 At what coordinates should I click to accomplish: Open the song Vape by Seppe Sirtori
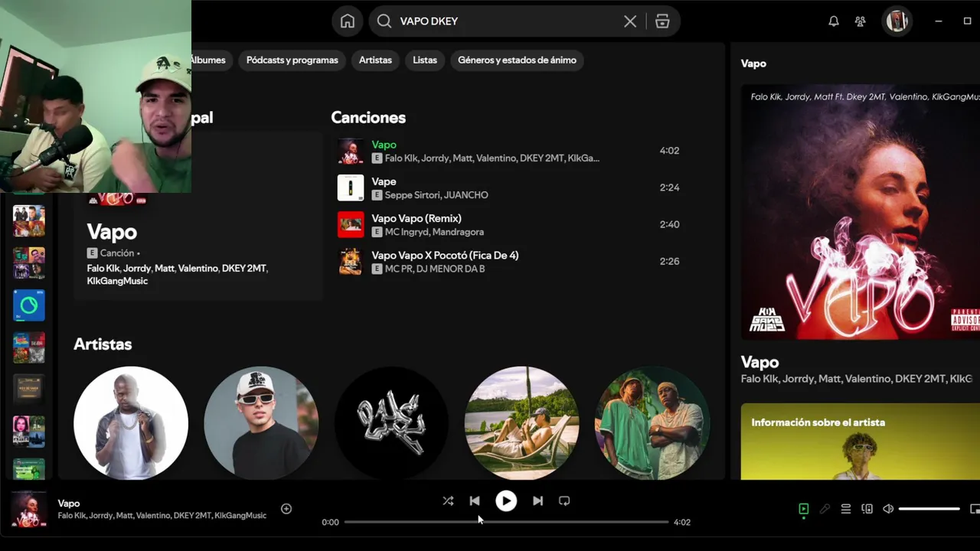[x=509, y=187]
